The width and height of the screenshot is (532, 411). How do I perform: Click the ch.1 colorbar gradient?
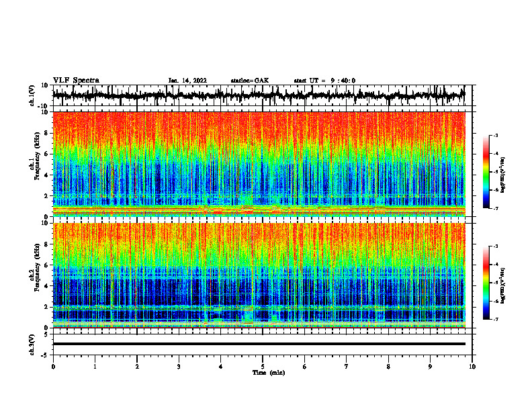click(x=486, y=172)
